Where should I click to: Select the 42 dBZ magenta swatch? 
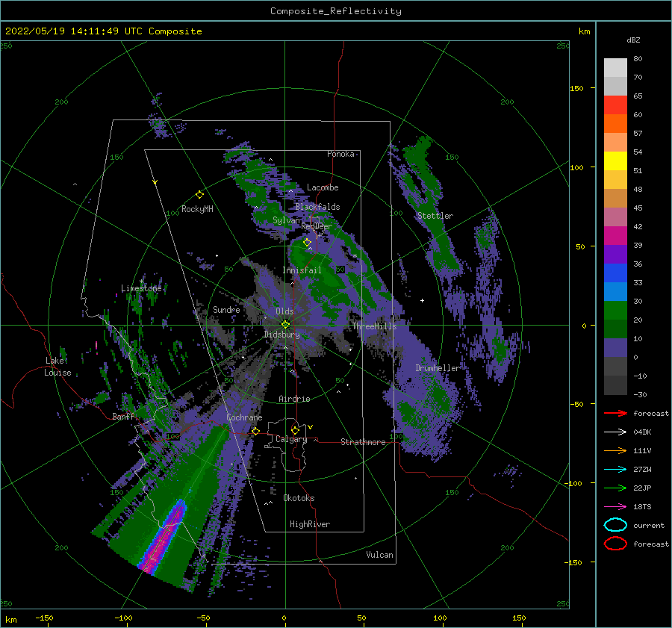coord(615,235)
